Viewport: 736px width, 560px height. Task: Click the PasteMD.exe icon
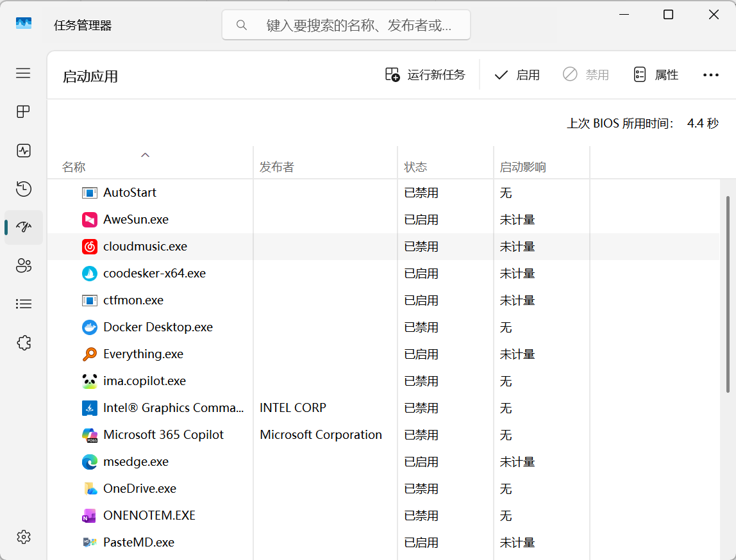[90, 543]
